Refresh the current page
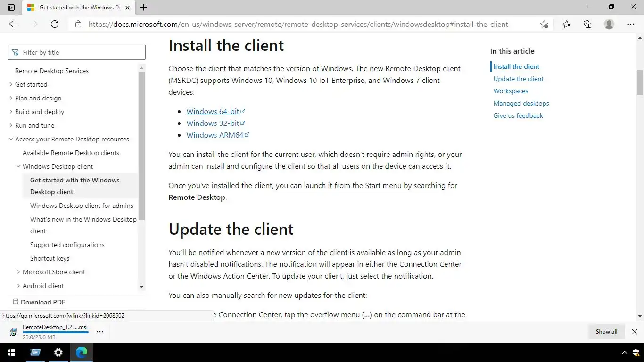644x362 pixels. 55,24
